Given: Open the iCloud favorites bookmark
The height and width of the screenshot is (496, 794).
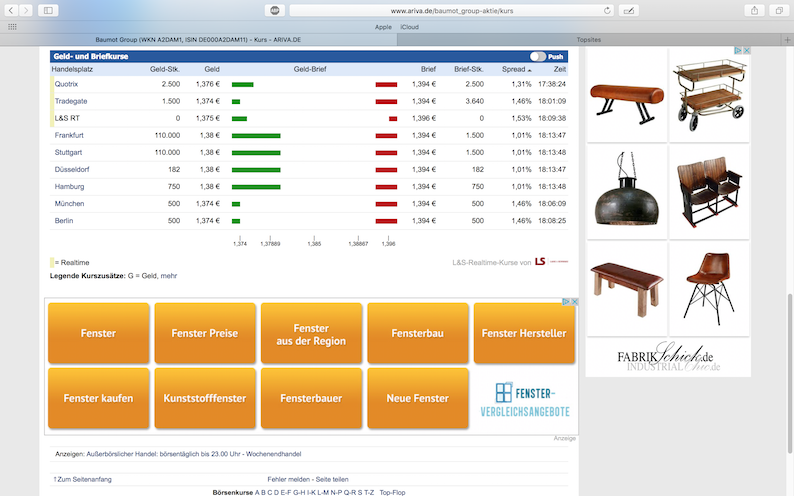Looking at the screenshot, I should click(410, 27).
